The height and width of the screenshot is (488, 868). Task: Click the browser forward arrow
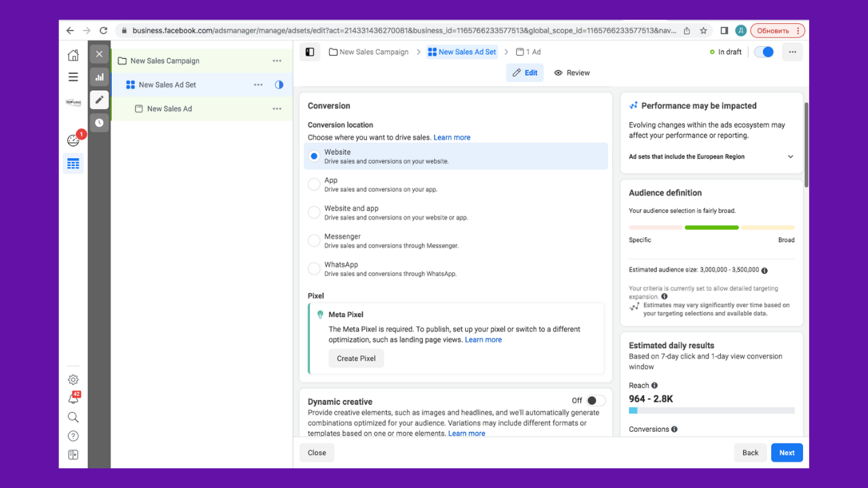click(87, 30)
